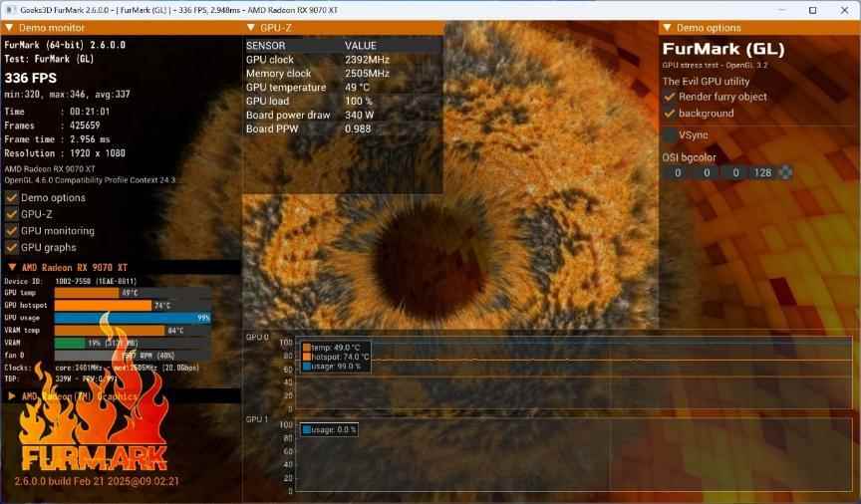Click the GPU hotspot 74°C bar
Image resolution: width=861 pixels, height=504 pixels.
[x=133, y=305]
